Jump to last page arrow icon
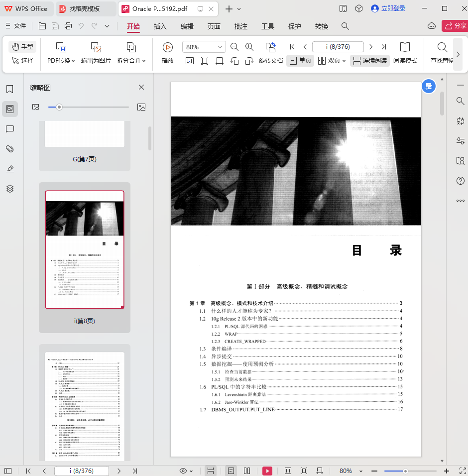The width and height of the screenshot is (468, 476). click(x=384, y=47)
